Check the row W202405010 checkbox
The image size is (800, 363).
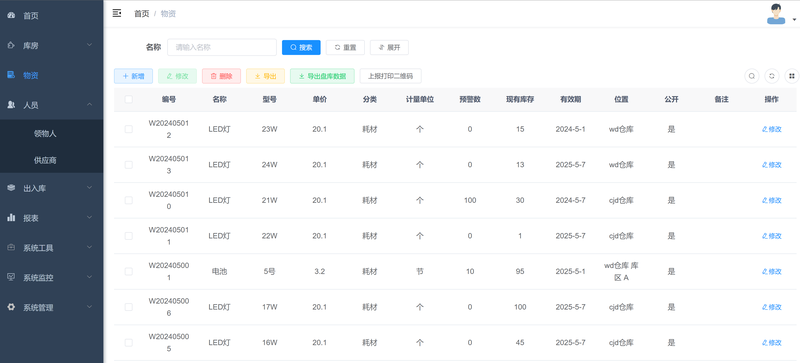129,200
